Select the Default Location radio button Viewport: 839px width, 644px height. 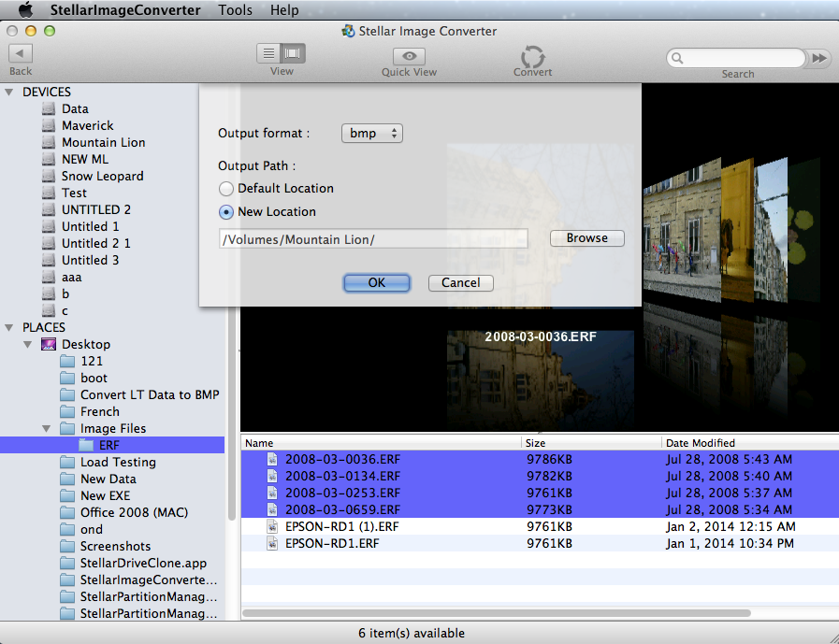point(226,188)
